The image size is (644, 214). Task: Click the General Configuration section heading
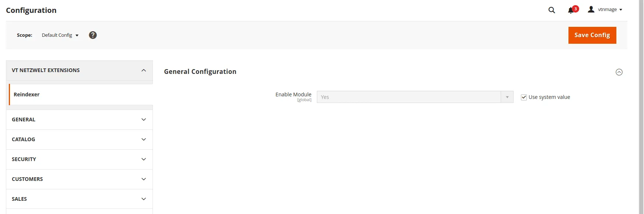click(200, 72)
